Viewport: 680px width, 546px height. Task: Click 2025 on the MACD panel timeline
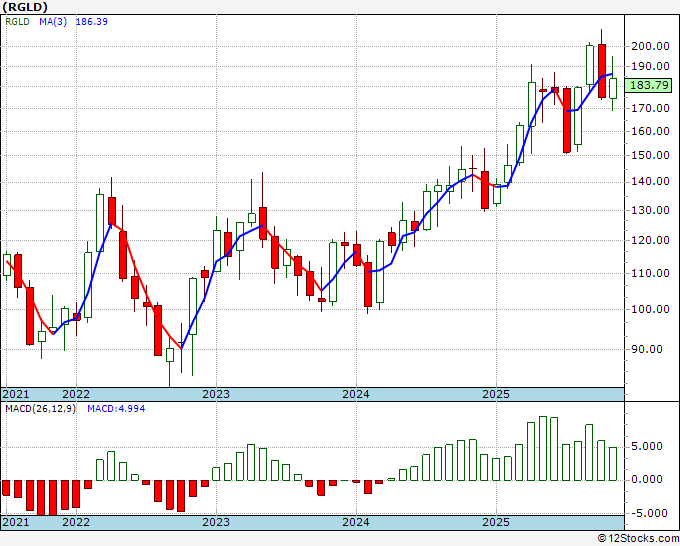[x=496, y=522]
